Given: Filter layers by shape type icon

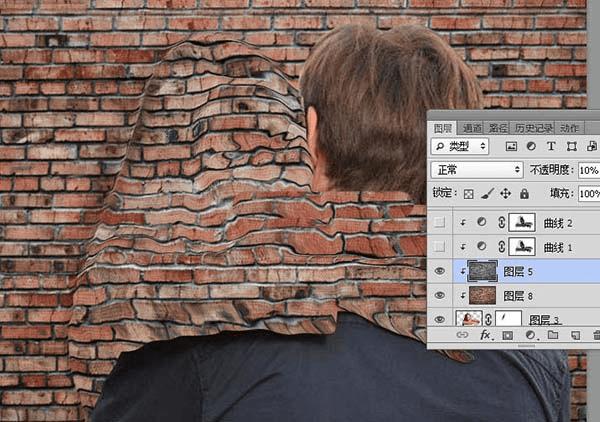Looking at the screenshot, I should 572,146.
